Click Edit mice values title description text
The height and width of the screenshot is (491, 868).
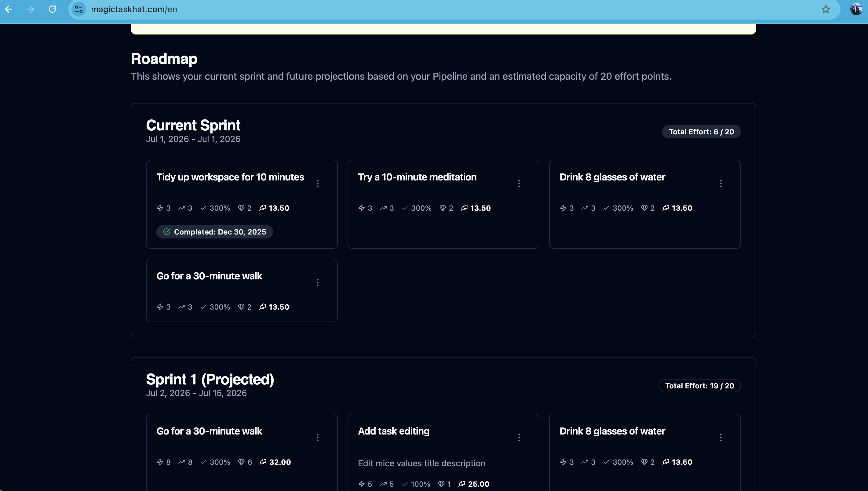[421, 463]
